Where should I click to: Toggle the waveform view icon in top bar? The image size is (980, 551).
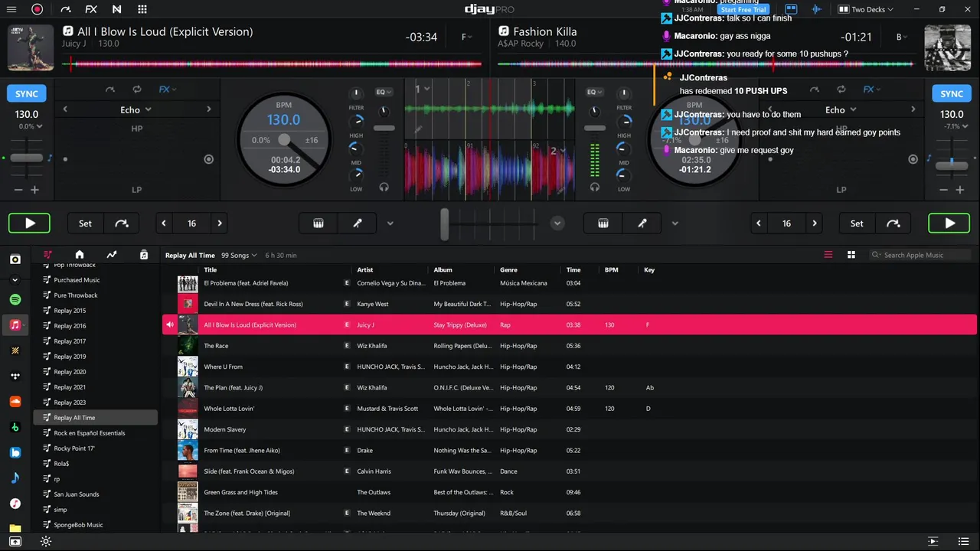click(817, 9)
